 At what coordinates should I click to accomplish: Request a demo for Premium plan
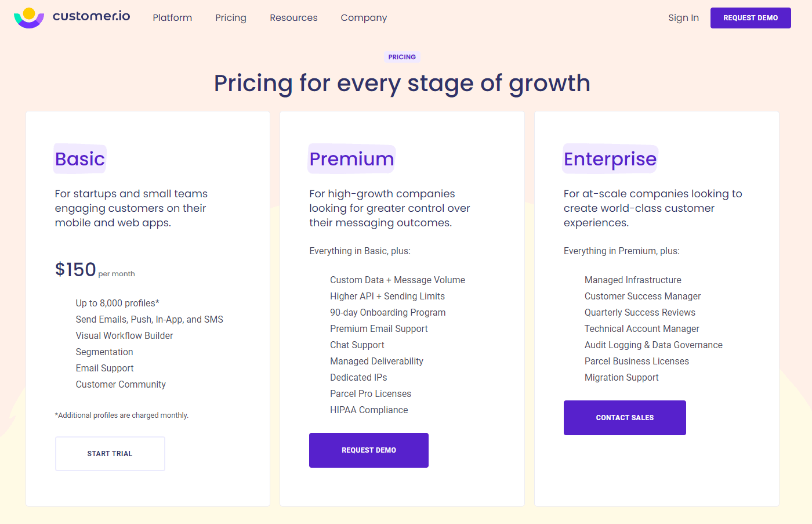pos(369,450)
